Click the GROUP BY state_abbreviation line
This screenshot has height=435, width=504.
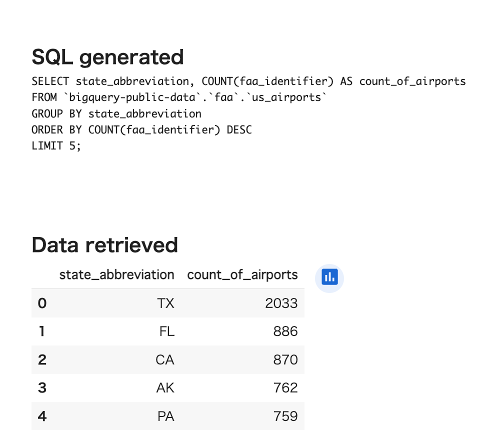[x=116, y=113]
